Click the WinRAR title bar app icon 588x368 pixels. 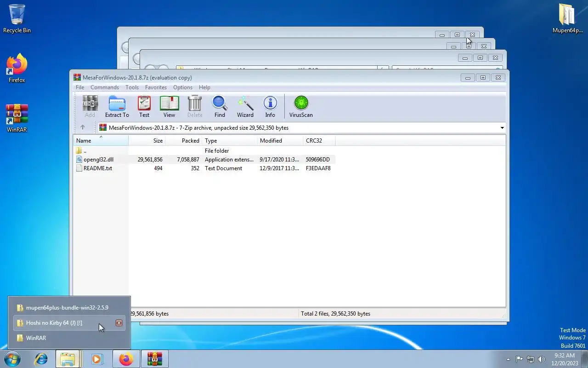point(77,77)
